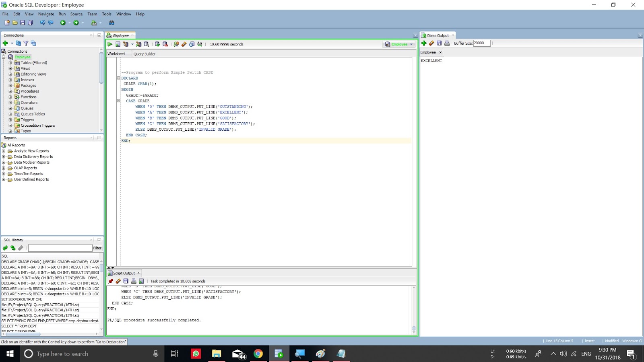Run the script in the Employee worksheet
The height and width of the screenshot is (362, 644).
pos(118,44)
